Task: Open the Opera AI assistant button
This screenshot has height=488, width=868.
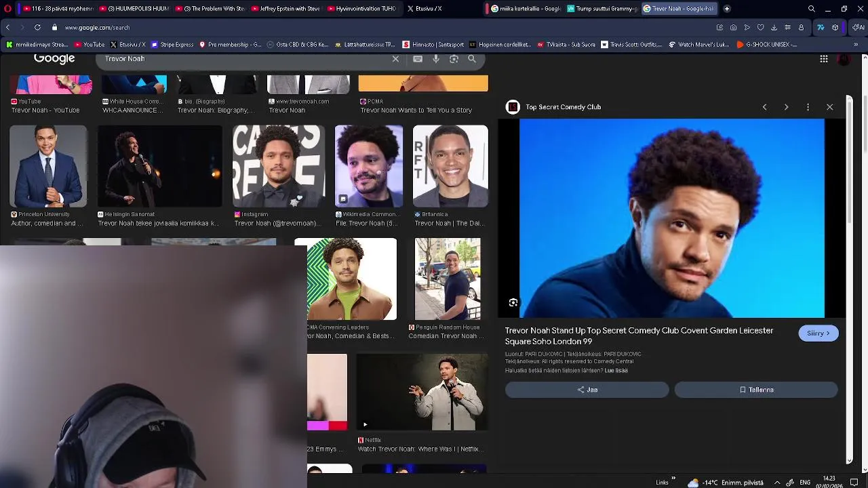Action: point(859,27)
